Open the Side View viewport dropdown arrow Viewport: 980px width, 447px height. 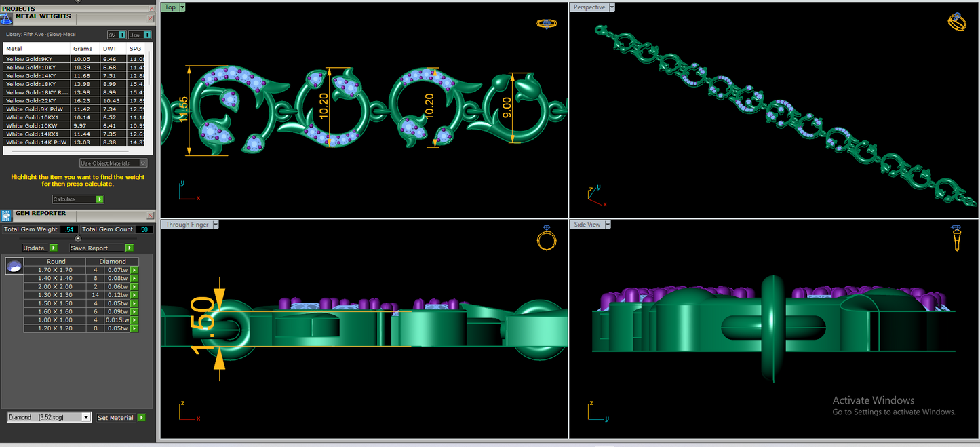coord(608,225)
